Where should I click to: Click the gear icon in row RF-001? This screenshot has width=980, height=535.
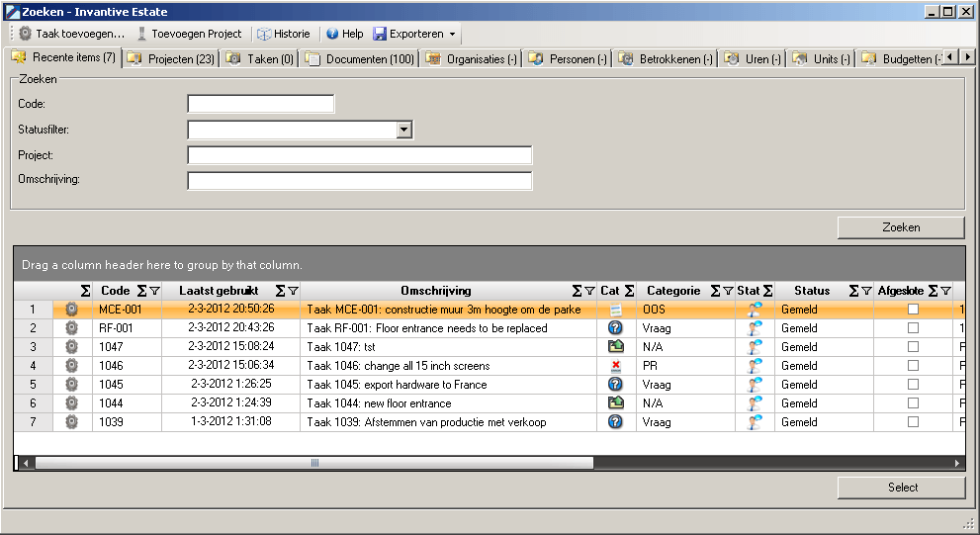72,327
